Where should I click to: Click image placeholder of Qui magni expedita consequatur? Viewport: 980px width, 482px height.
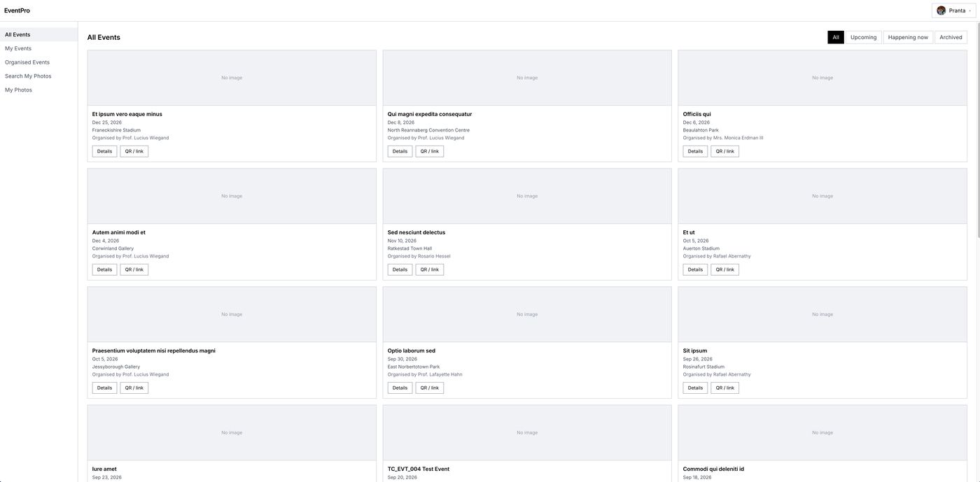(527, 78)
